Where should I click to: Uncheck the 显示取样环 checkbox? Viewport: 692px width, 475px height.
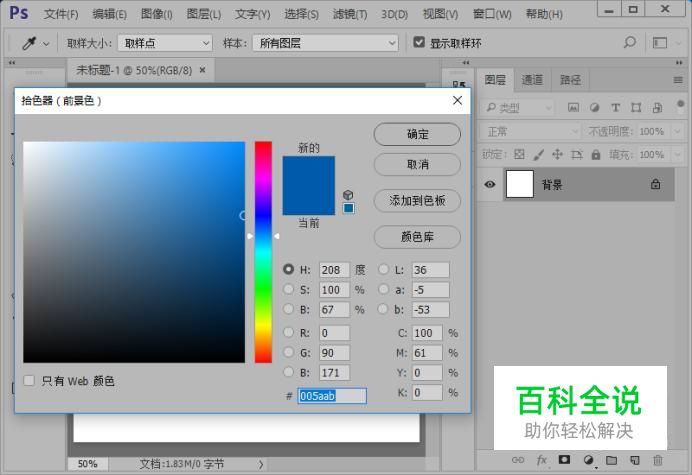(x=419, y=42)
